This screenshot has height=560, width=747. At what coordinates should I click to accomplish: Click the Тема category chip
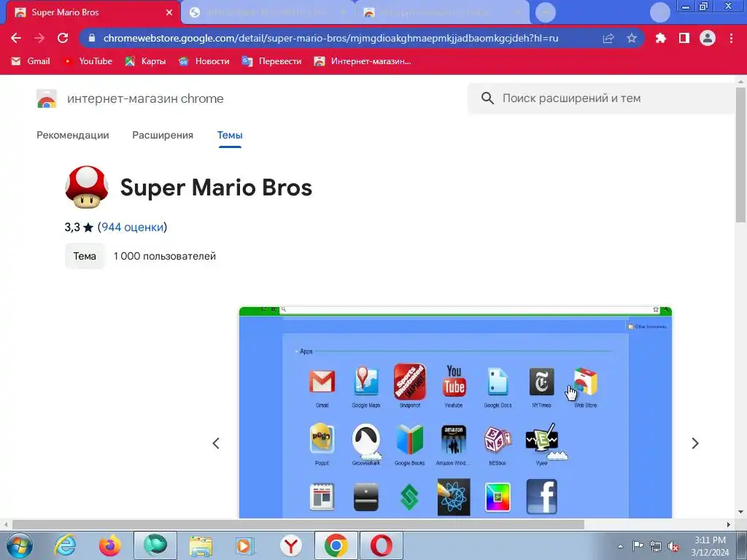click(85, 256)
